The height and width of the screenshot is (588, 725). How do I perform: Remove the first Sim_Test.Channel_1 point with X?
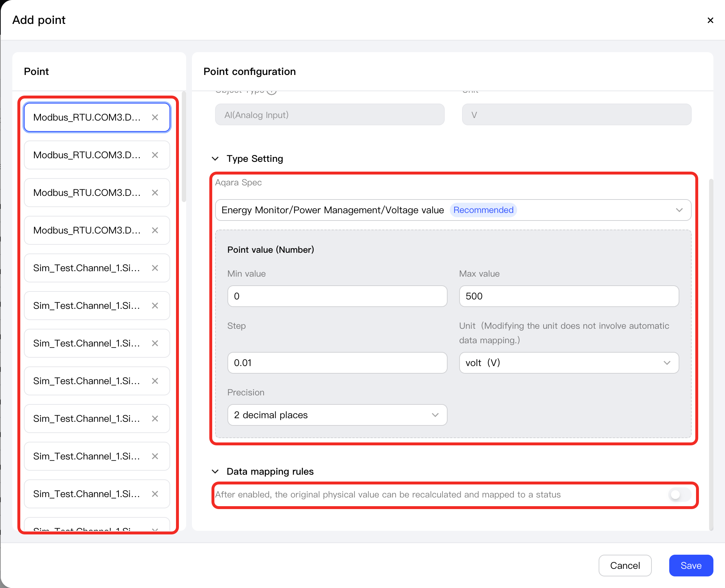point(155,268)
